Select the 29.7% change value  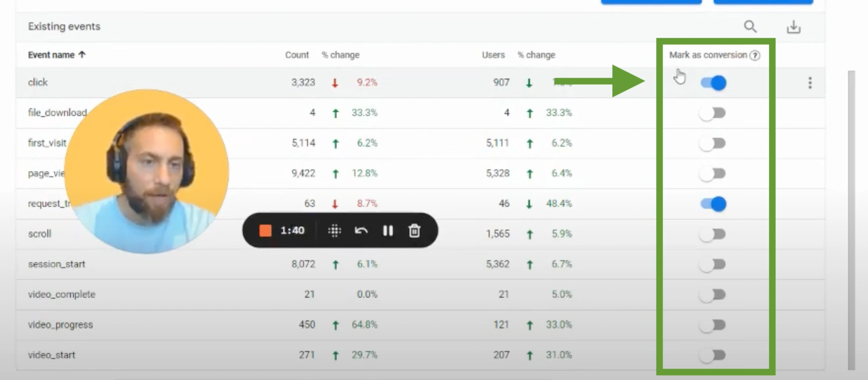(x=364, y=355)
